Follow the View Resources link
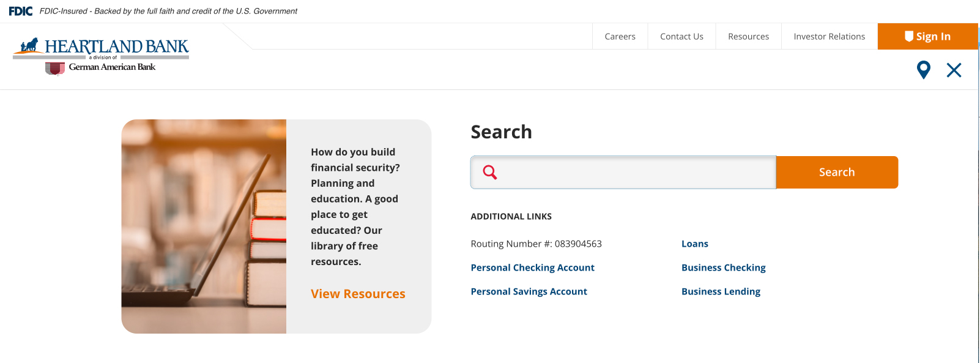Screen dimensions: 980x363 (358, 294)
